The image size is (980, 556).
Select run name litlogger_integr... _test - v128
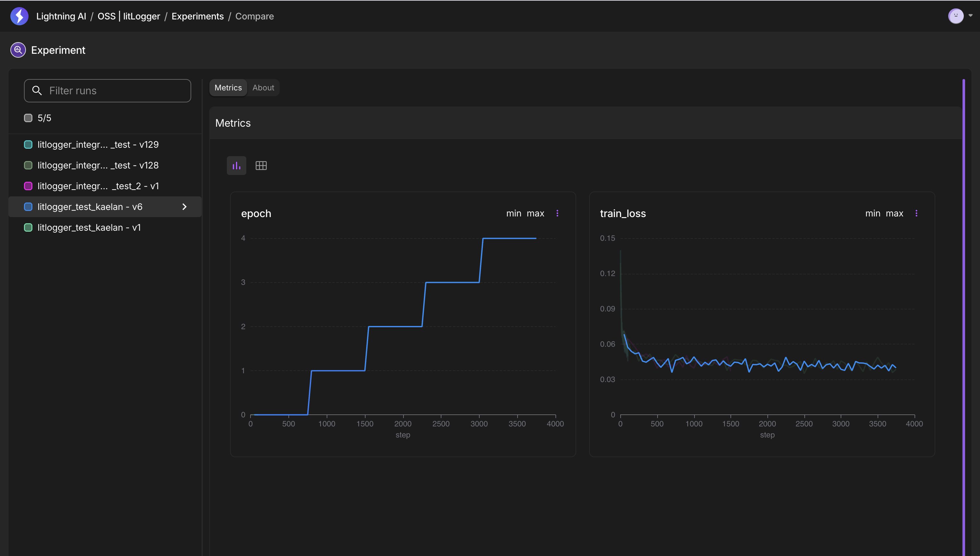click(x=98, y=165)
